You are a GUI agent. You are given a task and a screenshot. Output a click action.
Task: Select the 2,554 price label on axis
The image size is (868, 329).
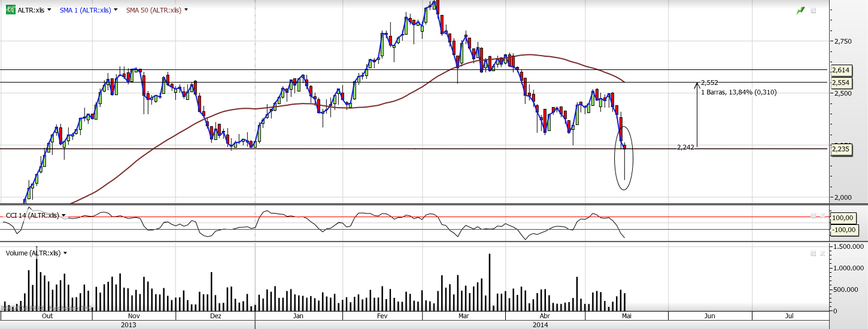(x=841, y=83)
